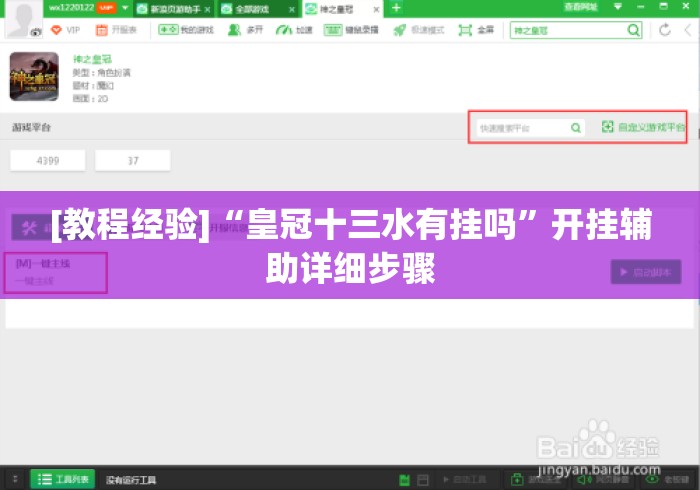Click 查看网址 in title bar

coord(581,7)
